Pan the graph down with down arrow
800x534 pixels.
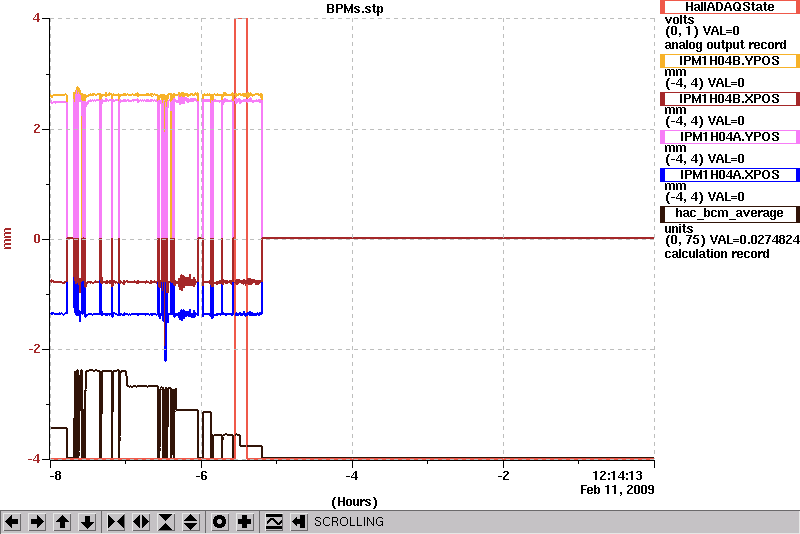(87, 522)
